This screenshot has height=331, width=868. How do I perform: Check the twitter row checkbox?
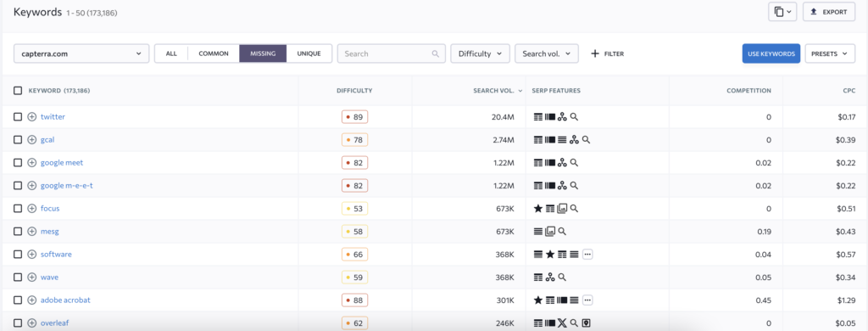(18, 117)
